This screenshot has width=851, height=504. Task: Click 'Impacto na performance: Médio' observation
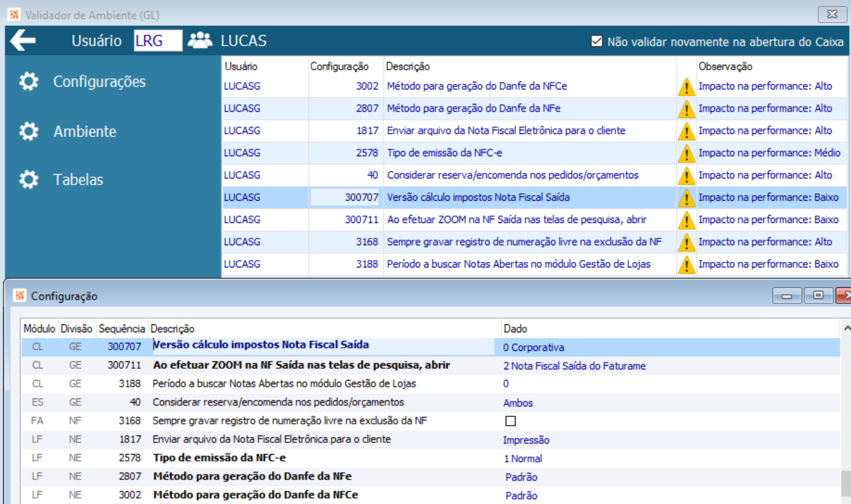click(x=769, y=153)
